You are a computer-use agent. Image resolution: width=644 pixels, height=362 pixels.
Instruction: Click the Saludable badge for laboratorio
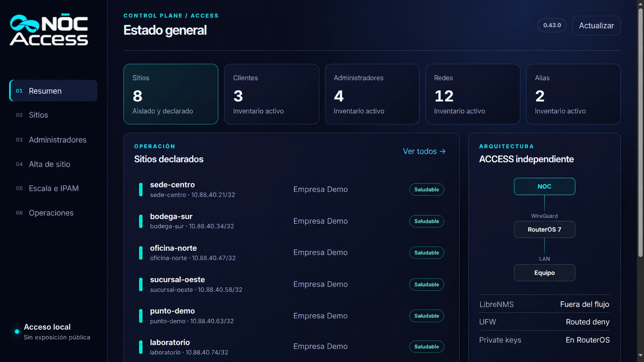tap(426, 347)
